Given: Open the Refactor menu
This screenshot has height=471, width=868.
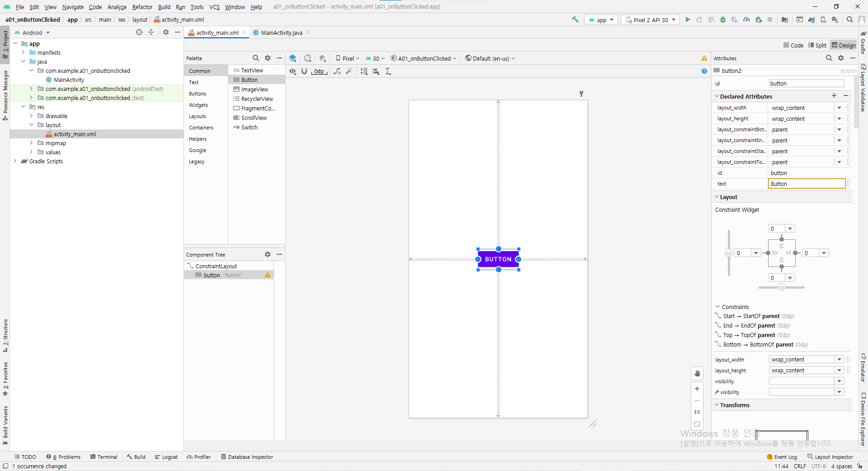Looking at the screenshot, I should click(142, 7).
